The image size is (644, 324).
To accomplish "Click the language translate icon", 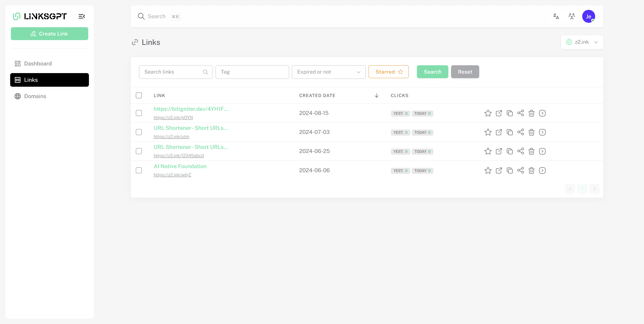I will click(x=556, y=16).
